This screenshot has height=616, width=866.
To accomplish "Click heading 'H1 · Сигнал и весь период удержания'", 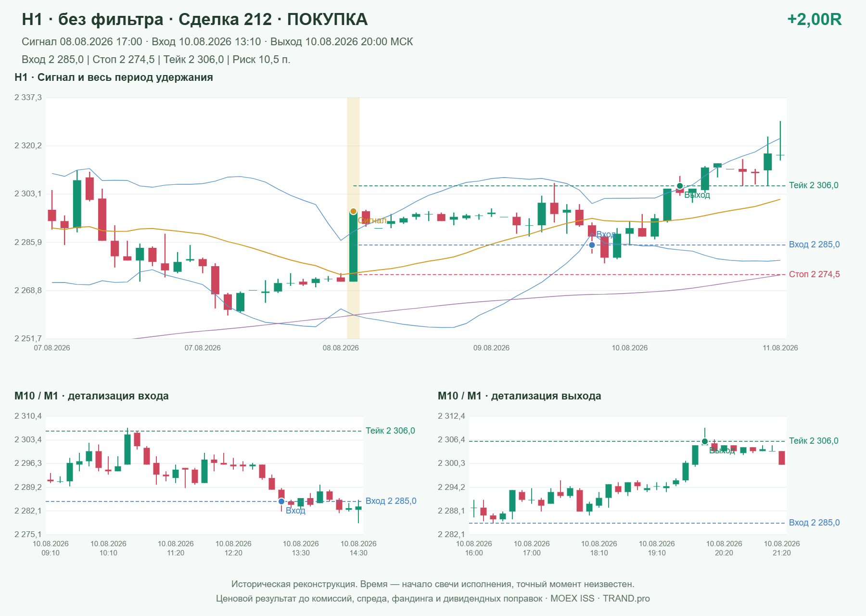I will [114, 77].
